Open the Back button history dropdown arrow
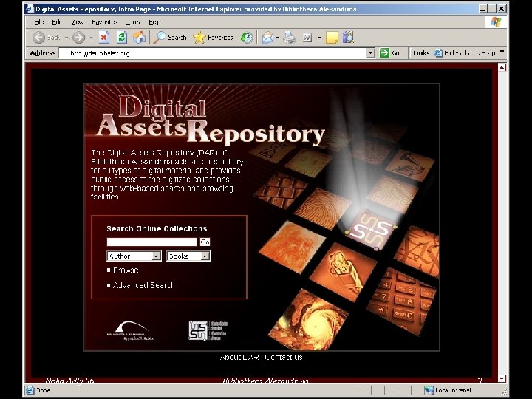This screenshot has height=399, width=532. pyautogui.click(x=66, y=38)
